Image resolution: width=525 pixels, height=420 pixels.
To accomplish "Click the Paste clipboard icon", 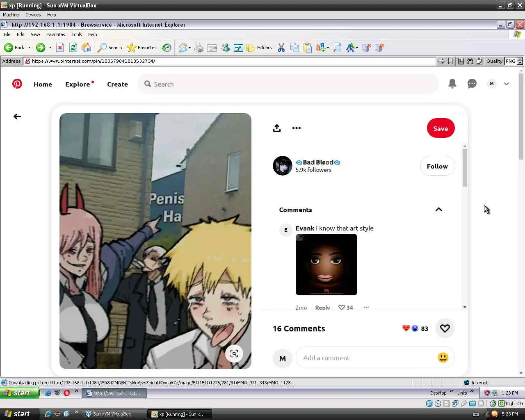I will coord(308,48).
